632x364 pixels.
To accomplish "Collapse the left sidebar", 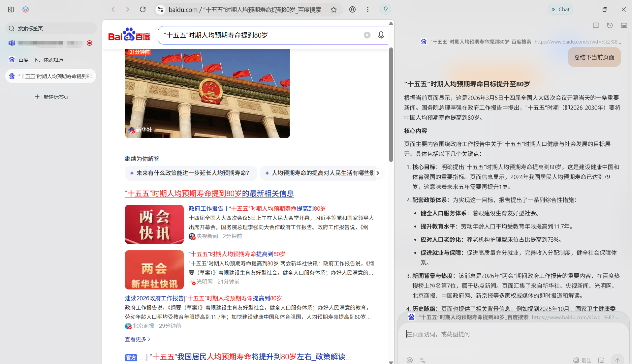I will (x=11, y=9).
